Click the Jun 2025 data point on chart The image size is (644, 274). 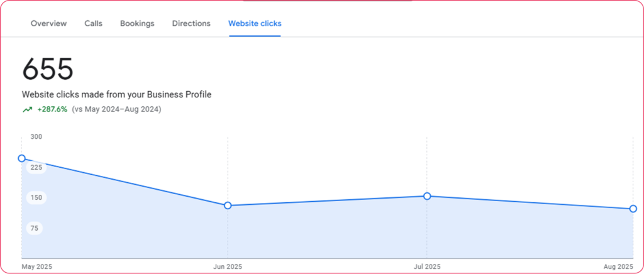228,205
